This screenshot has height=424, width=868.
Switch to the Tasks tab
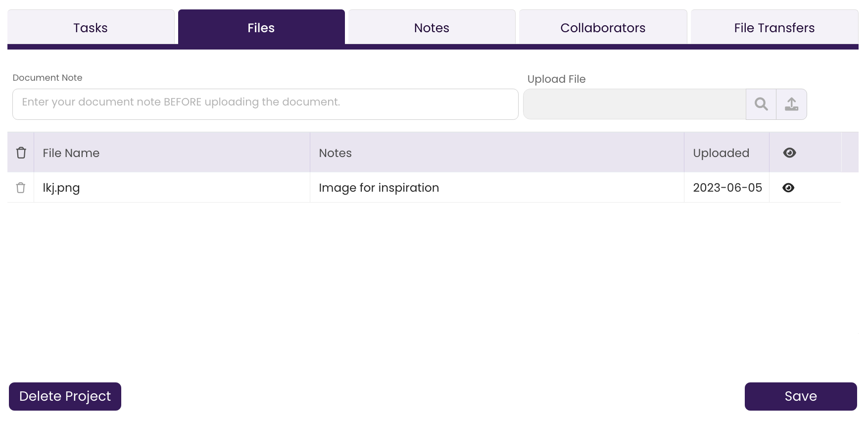[91, 27]
